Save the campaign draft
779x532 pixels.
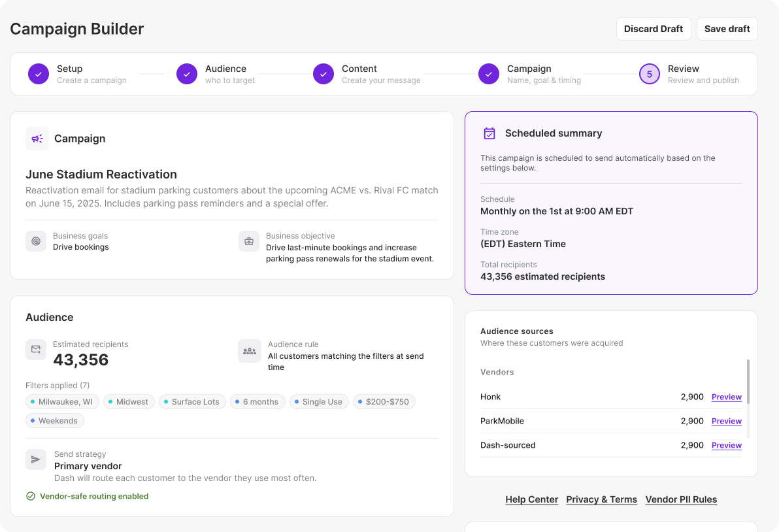[727, 29]
